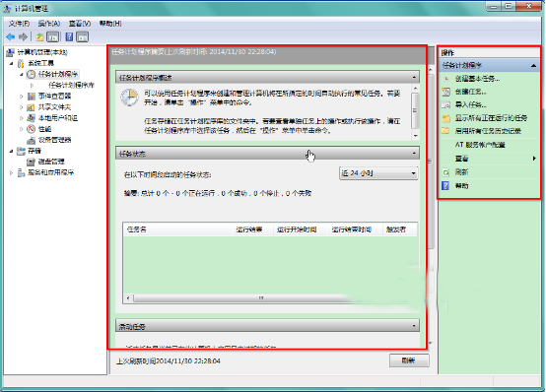546x392 pixels.
Task: Click 显示所有正在运行的任务 action
Action: click(491, 118)
